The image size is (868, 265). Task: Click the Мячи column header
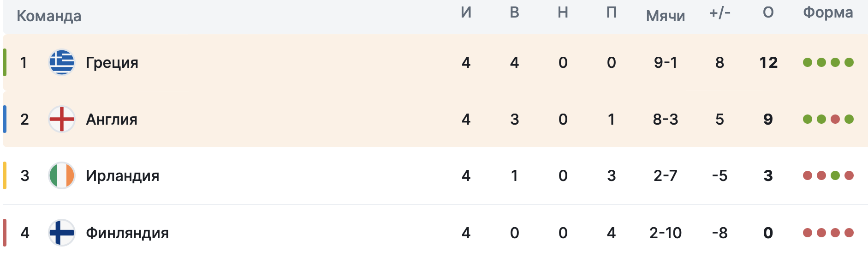[666, 16]
